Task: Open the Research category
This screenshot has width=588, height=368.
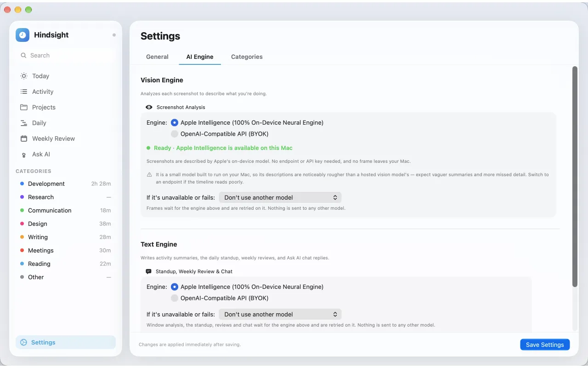Action: 66,197
